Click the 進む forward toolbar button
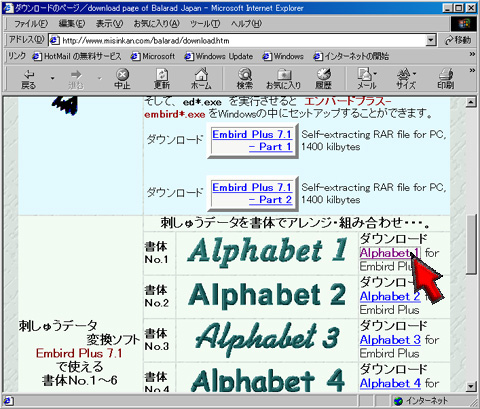 [76, 79]
